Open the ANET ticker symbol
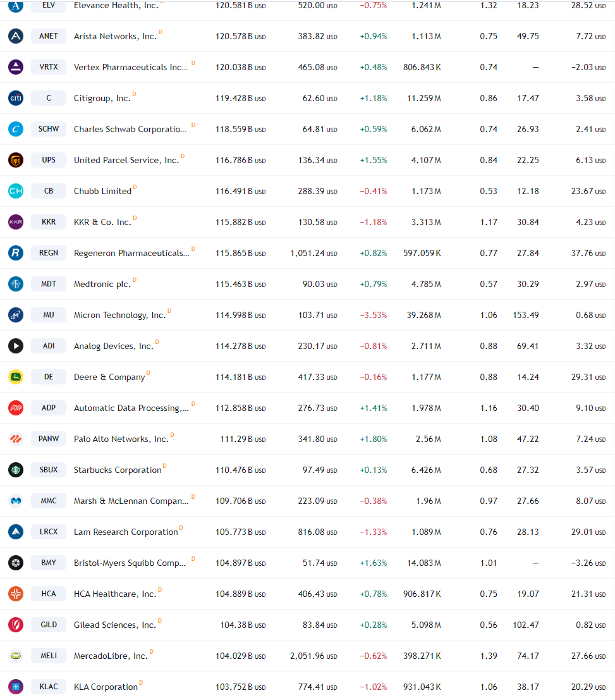This screenshot has width=615, height=700. pyautogui.click(x=49, y=36)
